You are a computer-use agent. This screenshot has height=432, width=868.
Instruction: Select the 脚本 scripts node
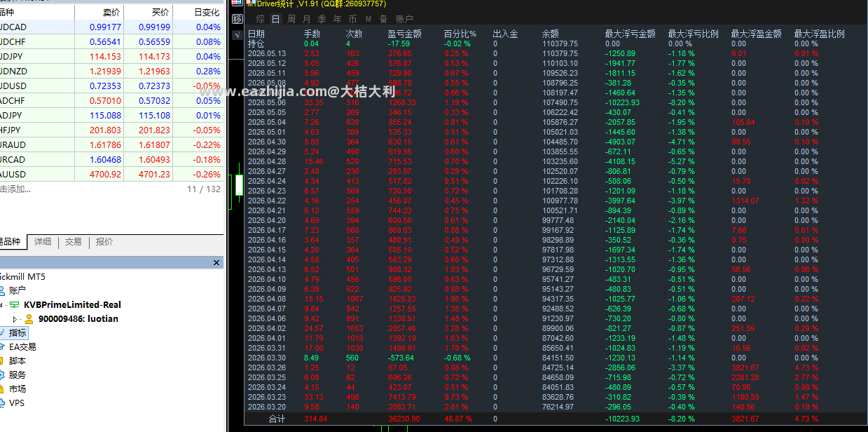[17, 361]
